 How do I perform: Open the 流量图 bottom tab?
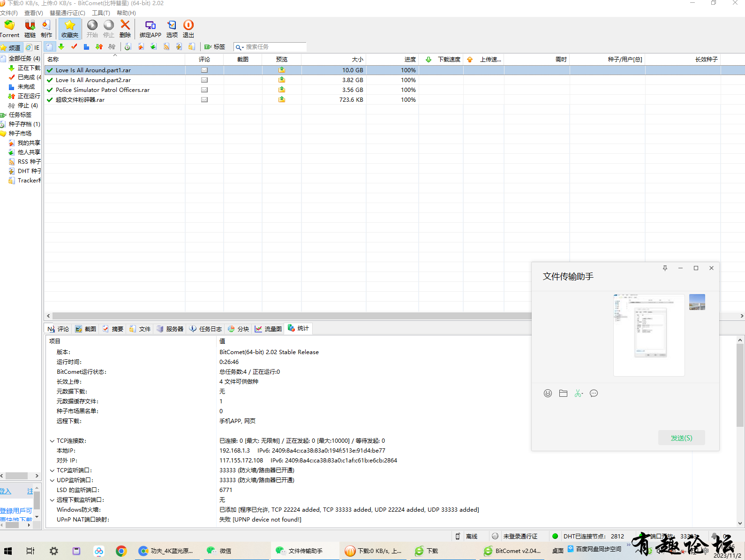click(269, 329)
